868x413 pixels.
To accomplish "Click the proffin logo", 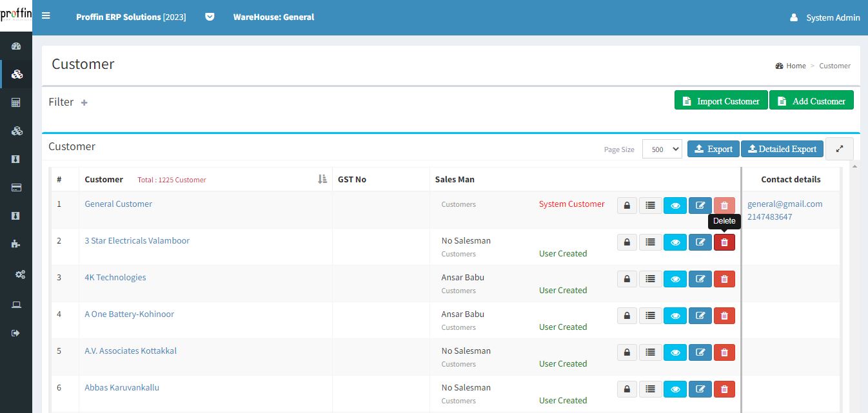I will tap(16, 15).
